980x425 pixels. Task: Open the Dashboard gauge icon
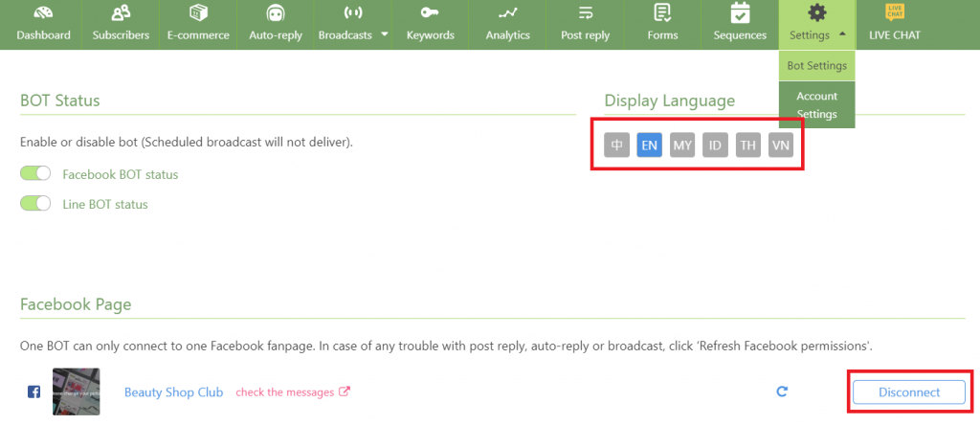(x=43, y=12)
